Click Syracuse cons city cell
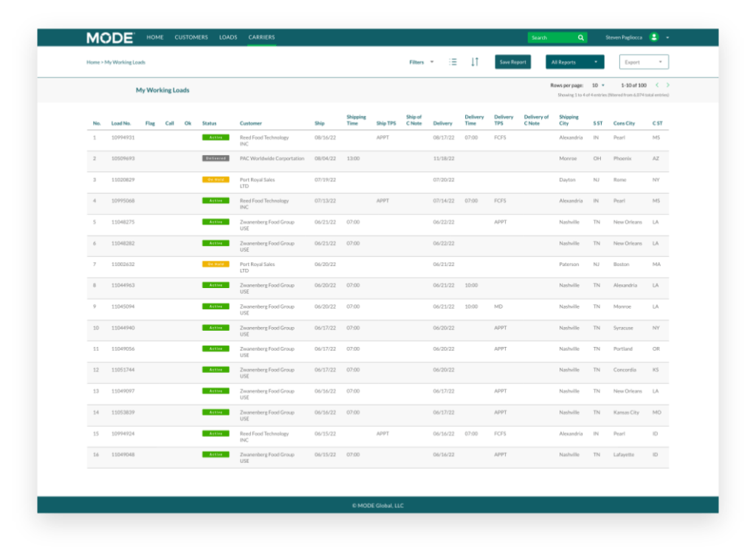 click(x=623, y=327)
